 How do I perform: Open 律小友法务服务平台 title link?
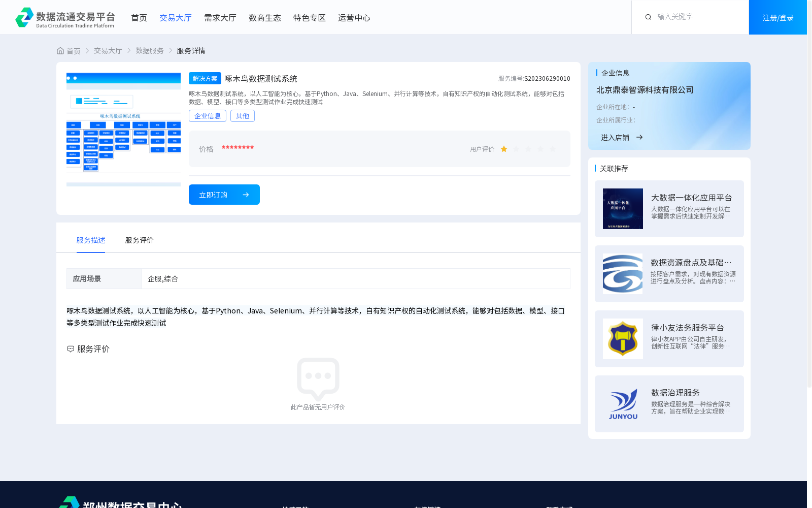tap(688, 328)
